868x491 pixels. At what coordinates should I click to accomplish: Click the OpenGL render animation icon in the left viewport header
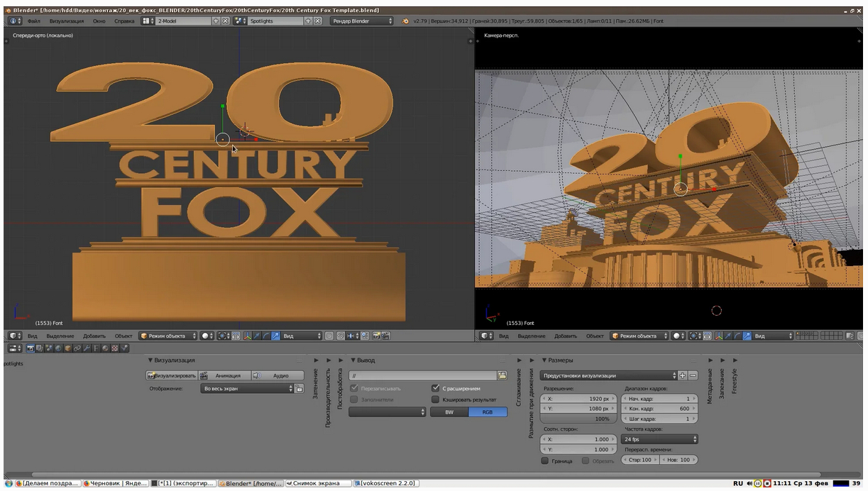386,336
